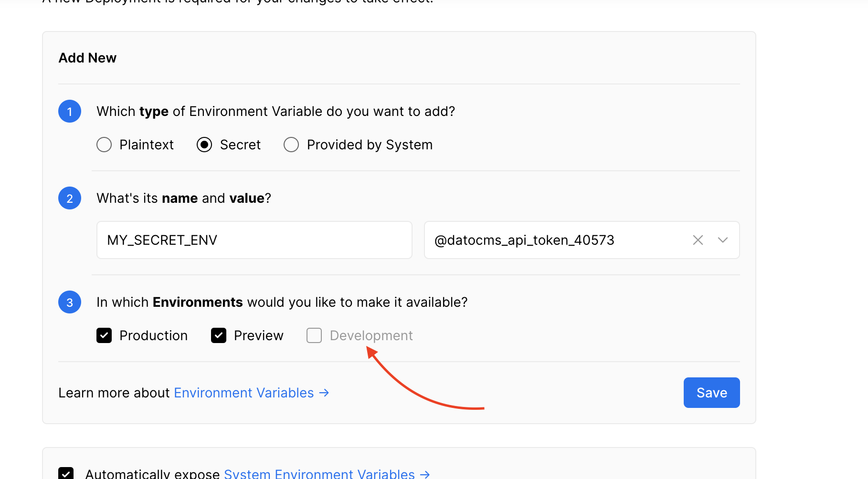868x479 pixels.
Task: Click the arrow icon after System Environment Variables
Action: [424, 473]
